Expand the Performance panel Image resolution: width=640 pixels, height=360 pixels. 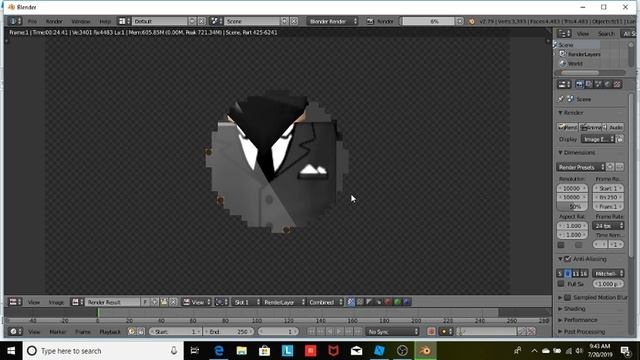point(578,320)
